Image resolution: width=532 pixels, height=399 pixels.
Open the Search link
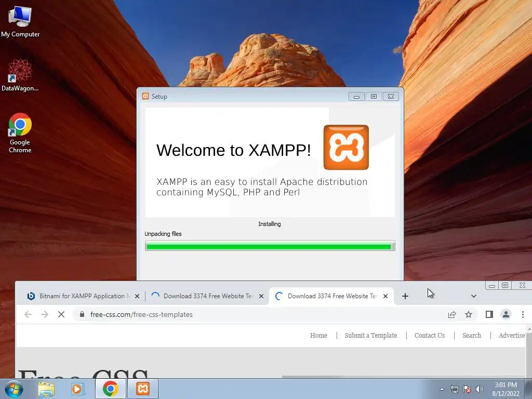(x=472, y=336)
